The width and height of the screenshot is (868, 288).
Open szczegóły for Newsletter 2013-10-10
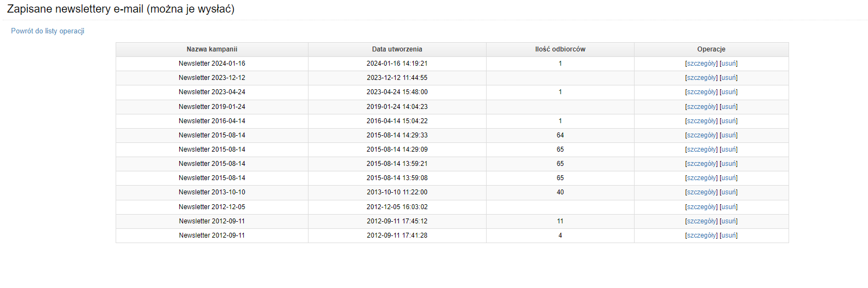point(702,192)
